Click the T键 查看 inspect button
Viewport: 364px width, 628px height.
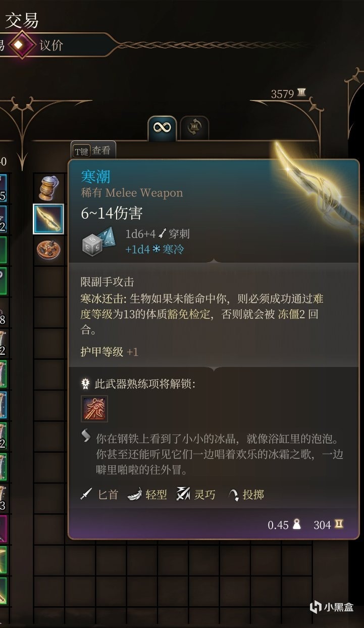pyautogui.click(x=93, y=151)
